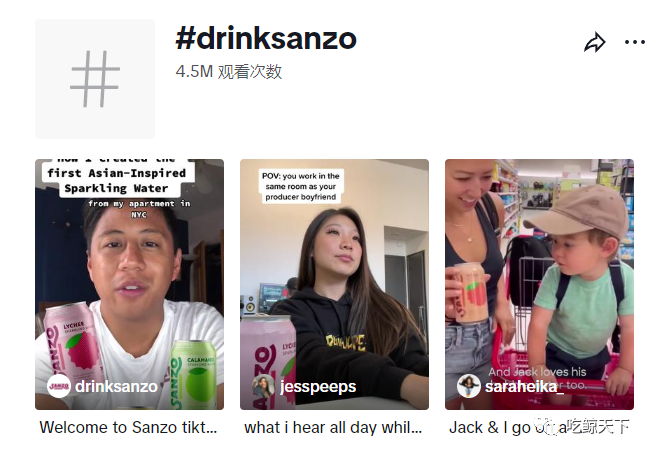Click the 'Welcome to Sanzo tikt...' caption
The image size is (650, 454).
tap(129, 427)
